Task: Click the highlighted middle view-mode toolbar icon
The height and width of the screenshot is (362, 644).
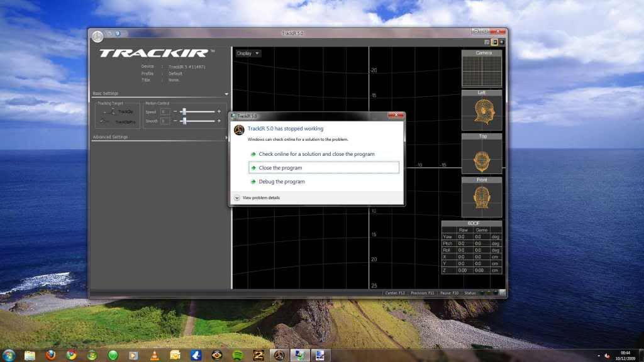Action: click(x=494, y=42)
